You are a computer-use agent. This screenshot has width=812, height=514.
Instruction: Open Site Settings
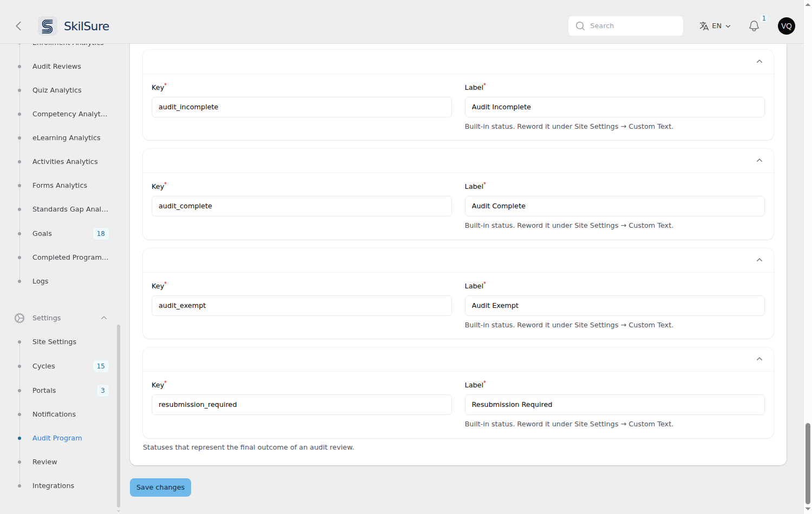click(54, 342)
